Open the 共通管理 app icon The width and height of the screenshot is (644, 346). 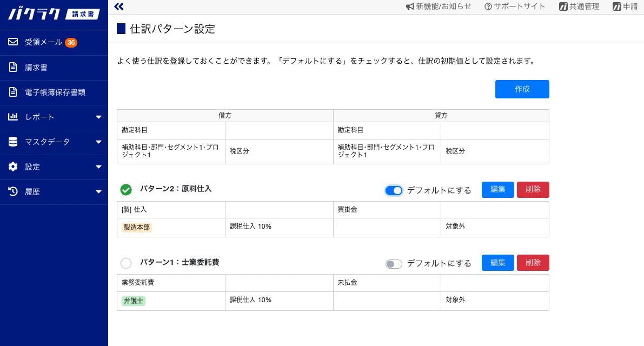[x=563, y=6]
